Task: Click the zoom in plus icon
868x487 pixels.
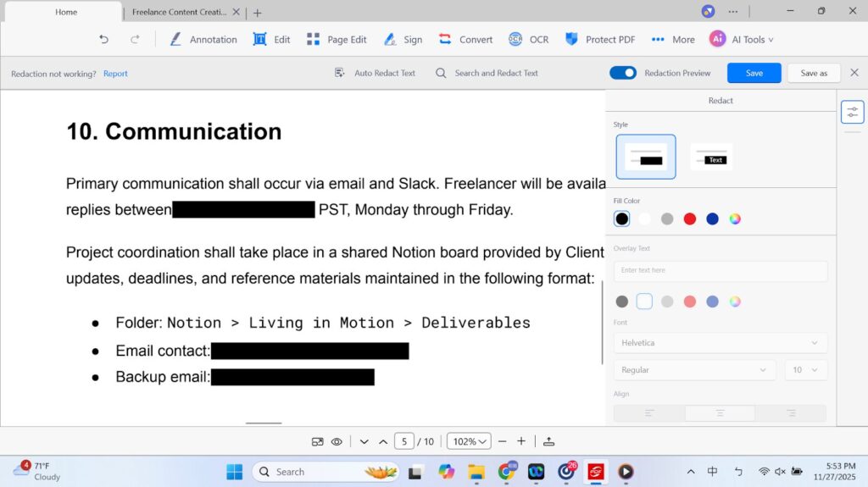Action: tap(521, 441)
